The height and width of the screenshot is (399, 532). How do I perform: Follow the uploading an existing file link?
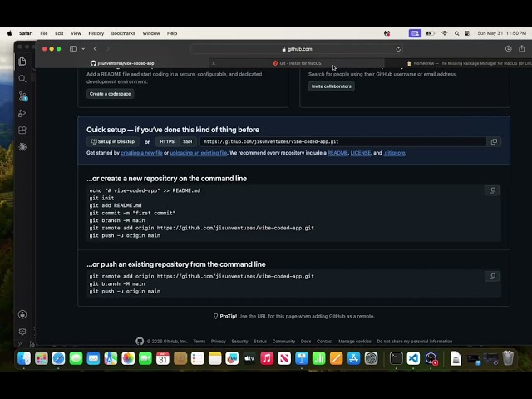[199, 153]
